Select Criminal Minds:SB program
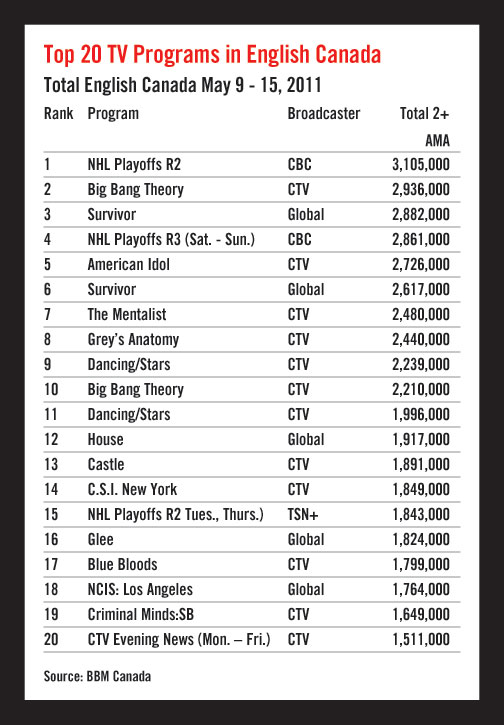Image resolution: width=504 pixels, height=725 pixels. point(141,614)
